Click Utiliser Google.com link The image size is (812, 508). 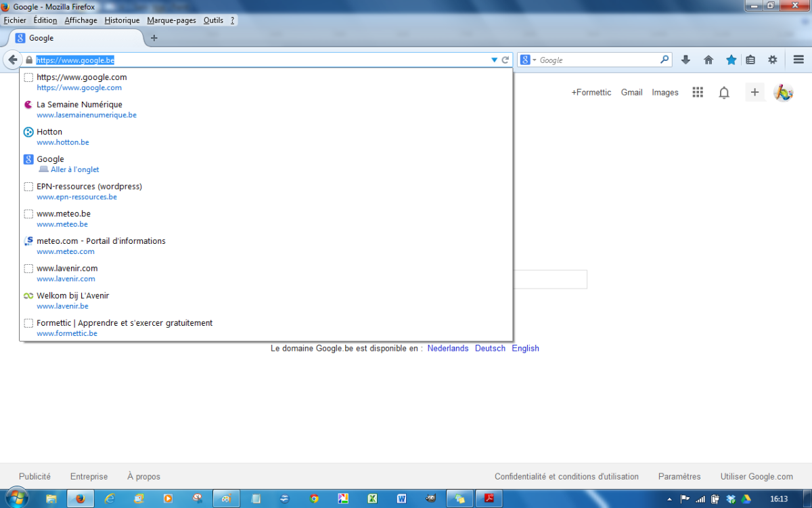pos(757,476)
